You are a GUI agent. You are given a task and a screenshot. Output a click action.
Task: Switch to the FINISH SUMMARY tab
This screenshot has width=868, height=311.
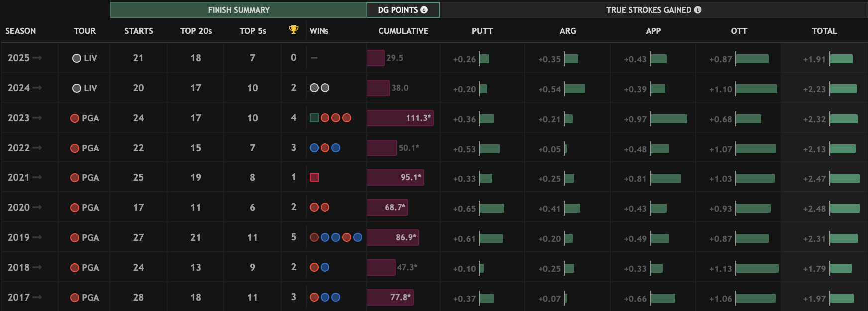pos(238,10)
